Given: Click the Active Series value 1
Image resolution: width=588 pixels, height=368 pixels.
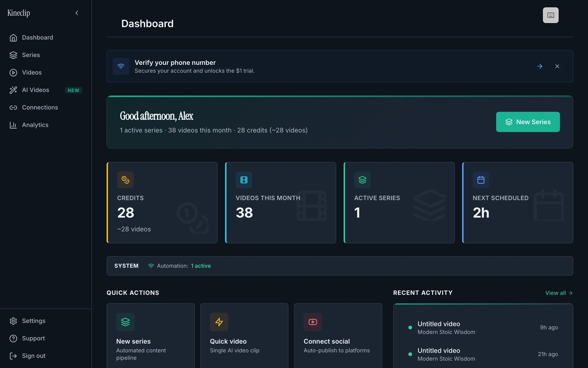Looking at the screenshot, I should [357, 213].
